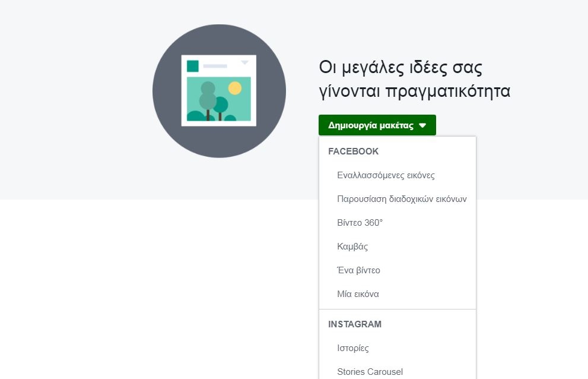
Task: Click the INSTAGRAM section header
Action: coord(355,324)
